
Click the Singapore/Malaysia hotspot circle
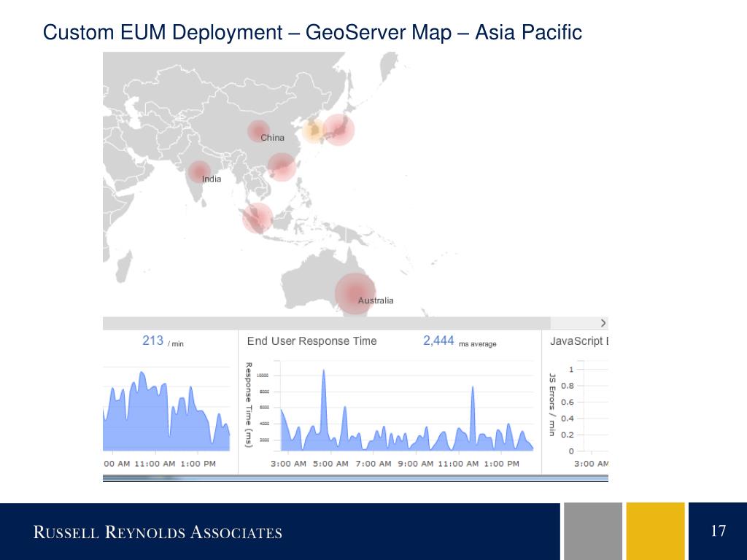point(258,217)
